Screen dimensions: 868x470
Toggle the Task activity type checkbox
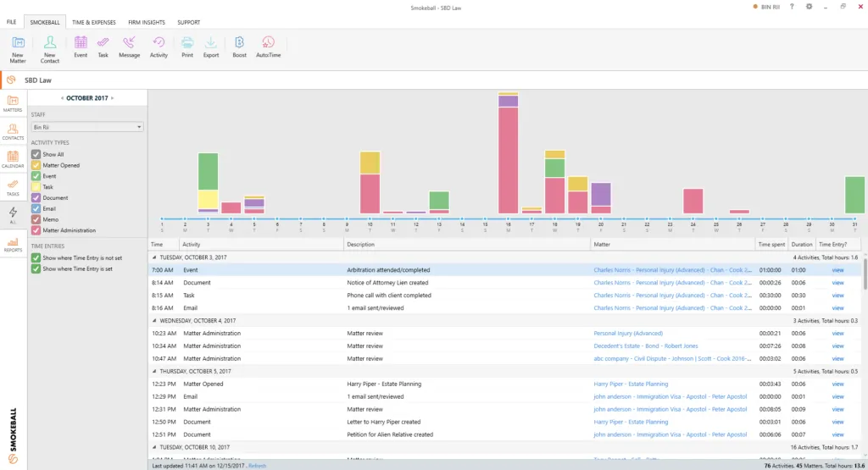coord(36,187)
